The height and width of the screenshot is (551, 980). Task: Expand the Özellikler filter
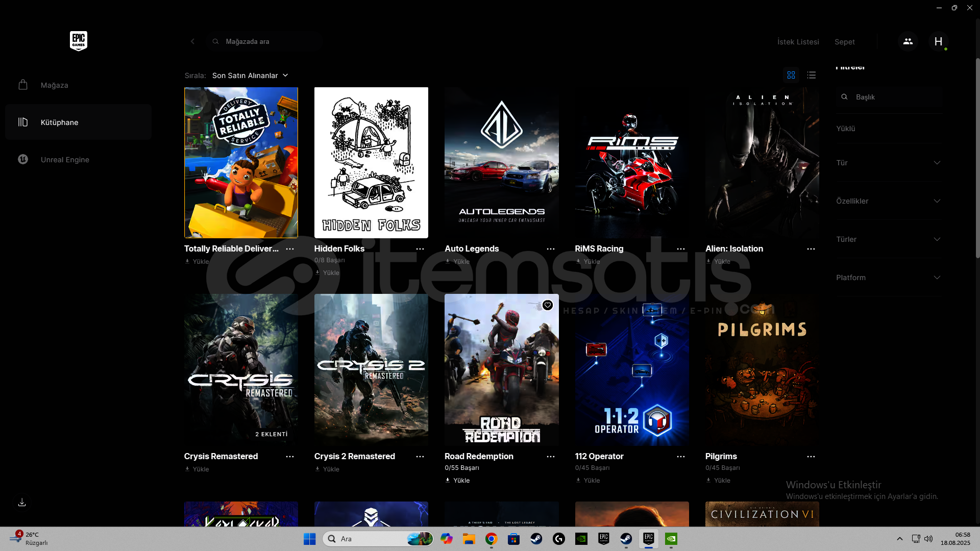889,201
